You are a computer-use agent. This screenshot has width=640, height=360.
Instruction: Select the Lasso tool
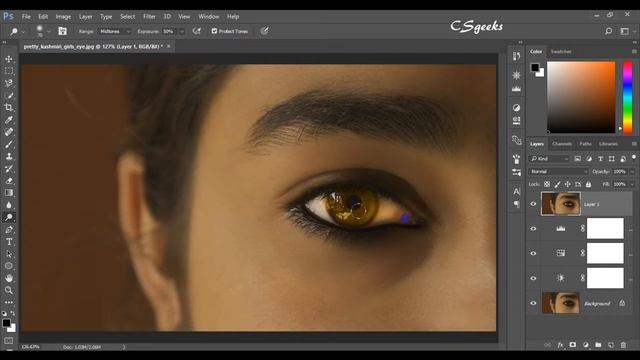pyautogui.click(x=9, y=83)
